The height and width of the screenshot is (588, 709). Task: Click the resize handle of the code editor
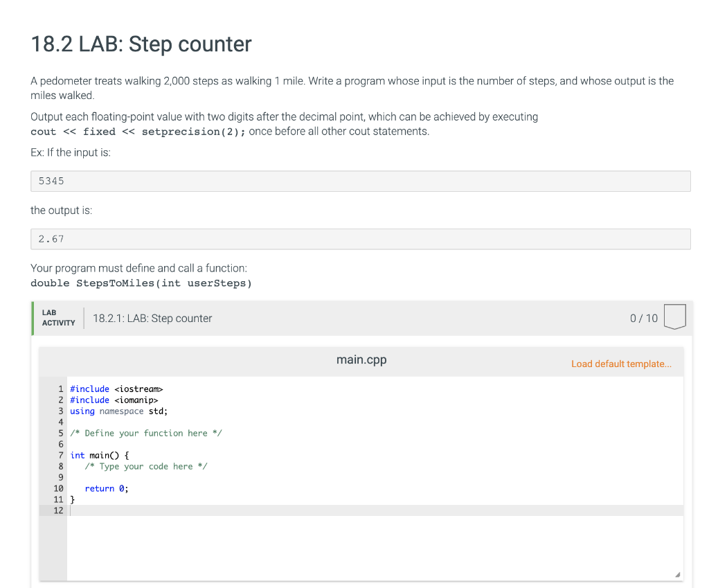click(678, 573)
